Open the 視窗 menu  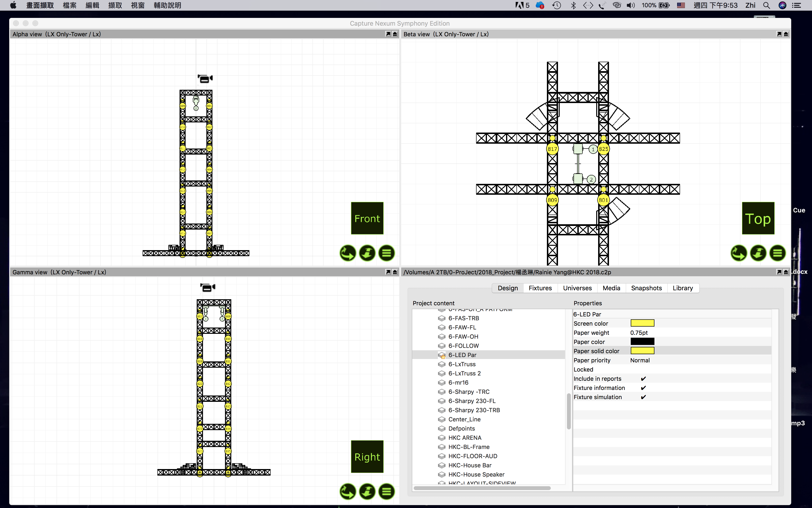tap(138, 5)
